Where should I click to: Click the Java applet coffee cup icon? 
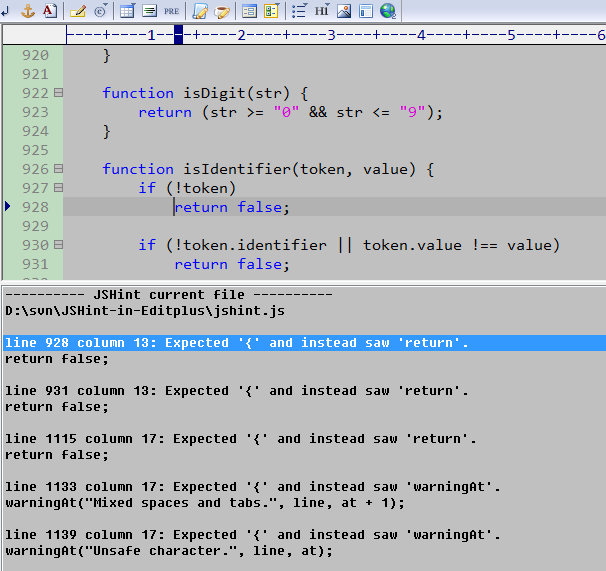pyautogui.click(x=222, y=11)
